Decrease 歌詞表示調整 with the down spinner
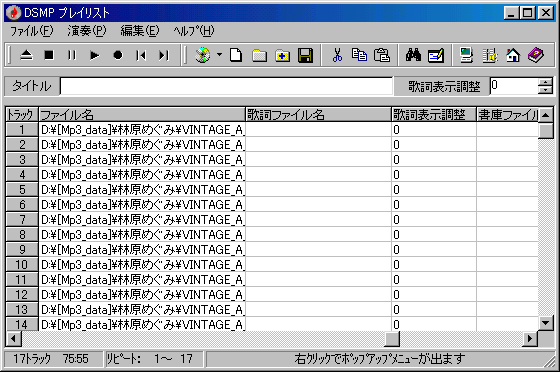The image size is (560, 372). click(545, 90)
